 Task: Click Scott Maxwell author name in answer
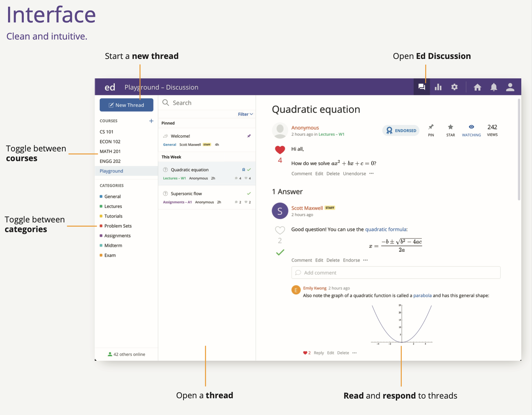[307, 208]
